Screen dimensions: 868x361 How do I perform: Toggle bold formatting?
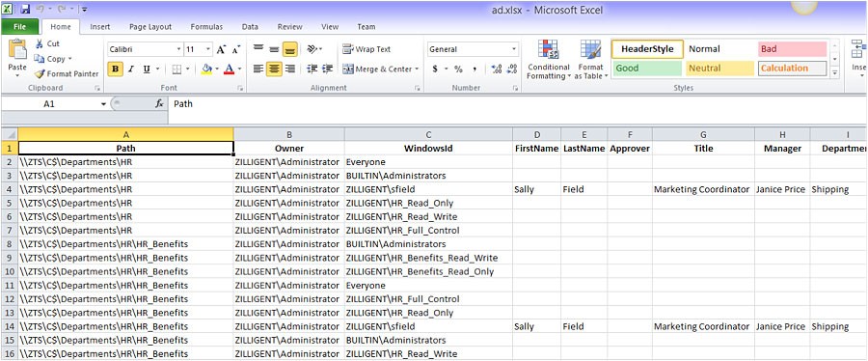[x=115, y=69]
